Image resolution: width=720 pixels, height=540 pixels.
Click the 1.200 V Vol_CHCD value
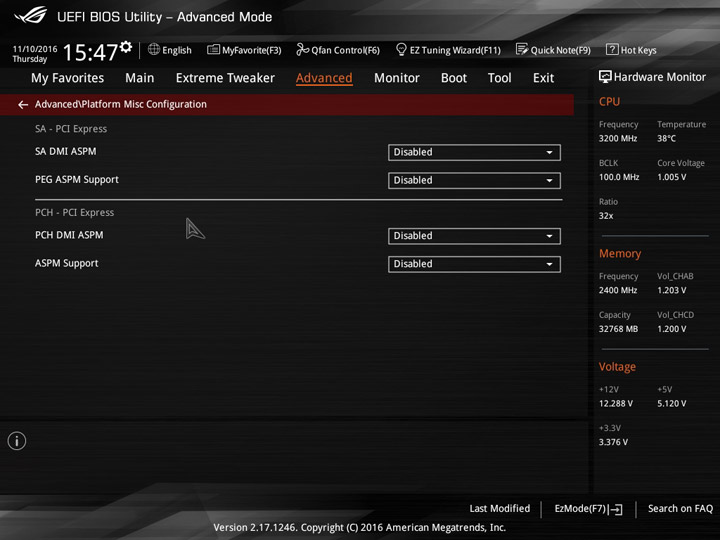point(672,329)
